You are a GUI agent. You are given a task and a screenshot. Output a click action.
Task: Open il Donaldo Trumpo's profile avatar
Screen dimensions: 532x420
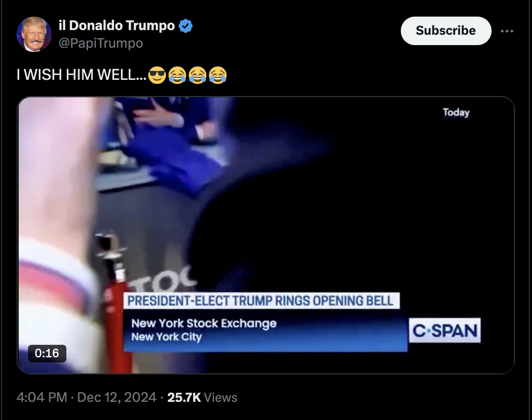tap(34, 34)
